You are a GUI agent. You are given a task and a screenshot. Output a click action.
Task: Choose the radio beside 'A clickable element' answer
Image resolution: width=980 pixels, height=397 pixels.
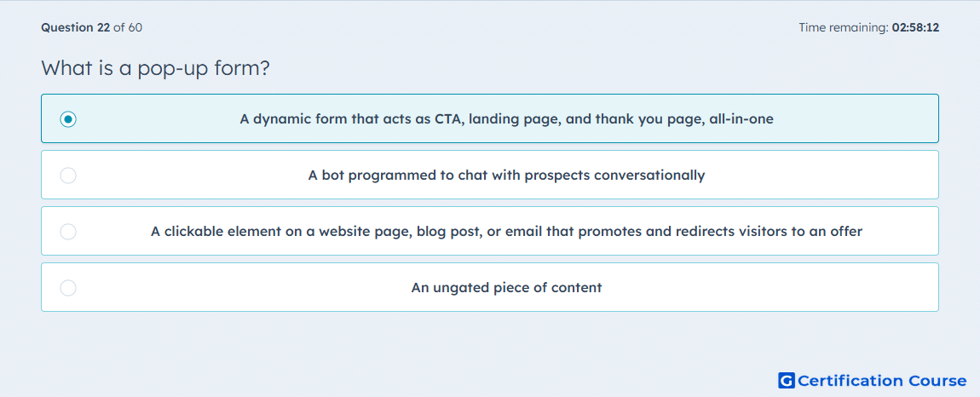tap(68, 232)
